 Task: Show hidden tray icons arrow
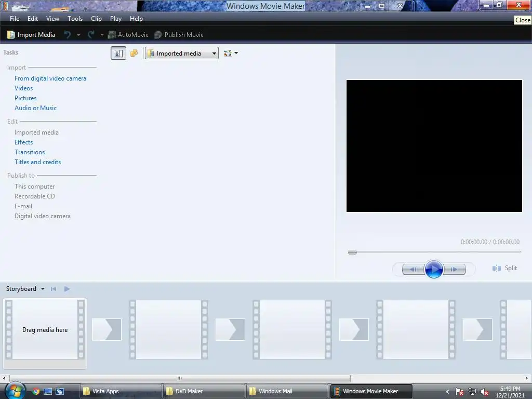(447, 392)
